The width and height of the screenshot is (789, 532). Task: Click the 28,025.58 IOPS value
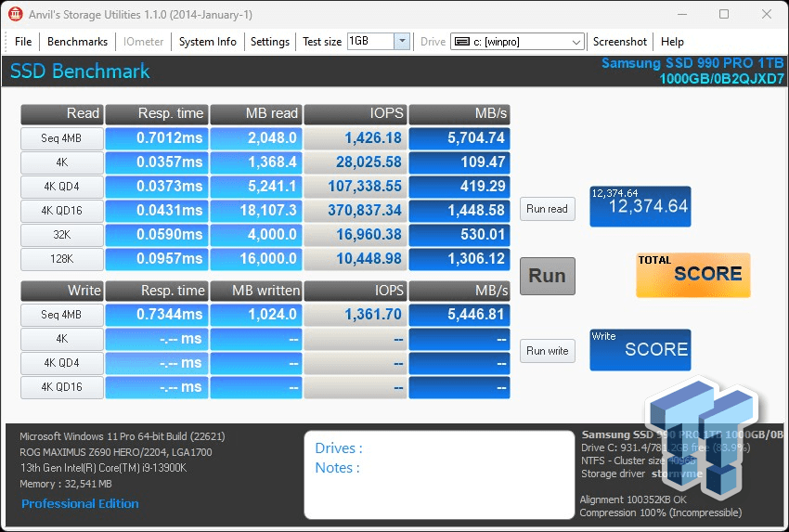(x=356, y=162)
